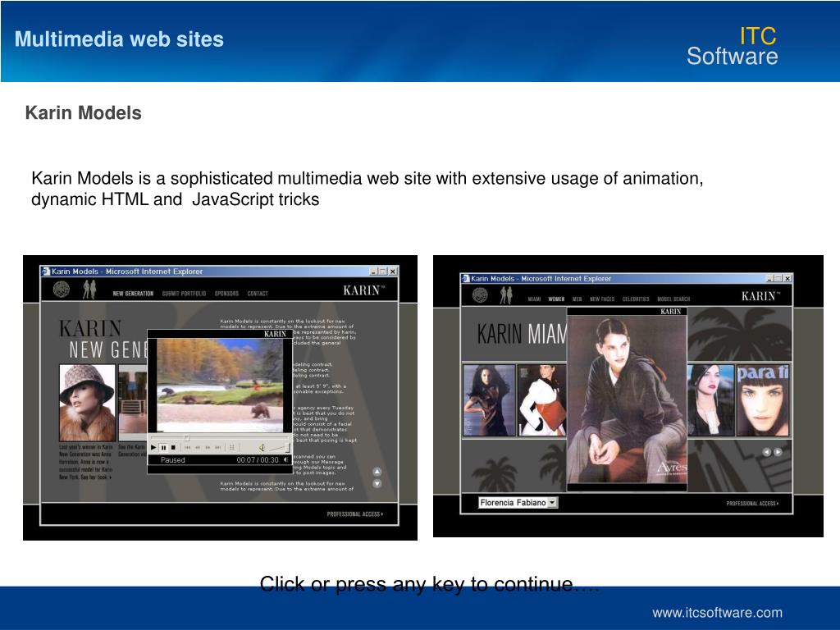Image resolution: width=840 pixels, height=630 pixels.
Task: Click the ITC Software logo
Action: [733, 46]
